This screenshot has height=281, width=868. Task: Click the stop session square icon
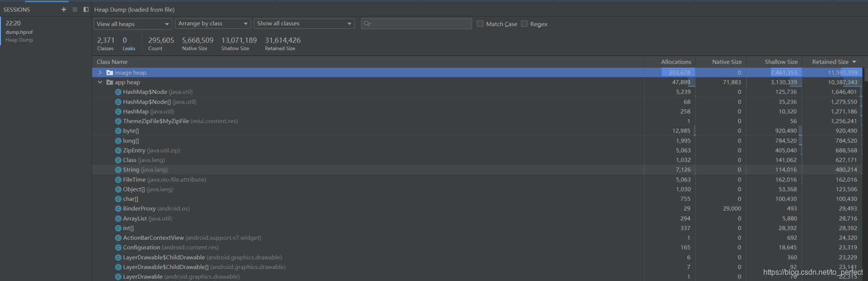point(75,9)
